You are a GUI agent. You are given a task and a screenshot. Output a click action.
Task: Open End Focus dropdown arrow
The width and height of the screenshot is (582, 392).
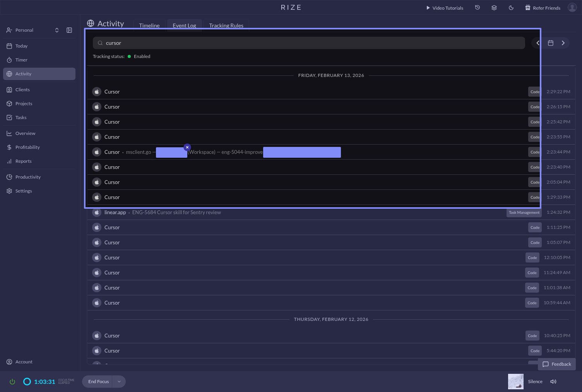pos(119,382)
